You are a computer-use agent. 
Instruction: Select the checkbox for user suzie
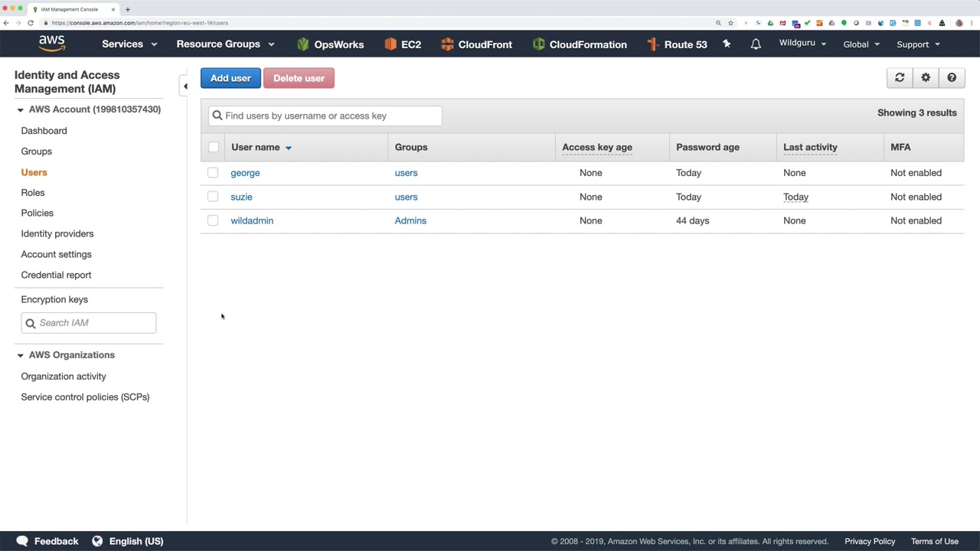(x=213, y=197)
